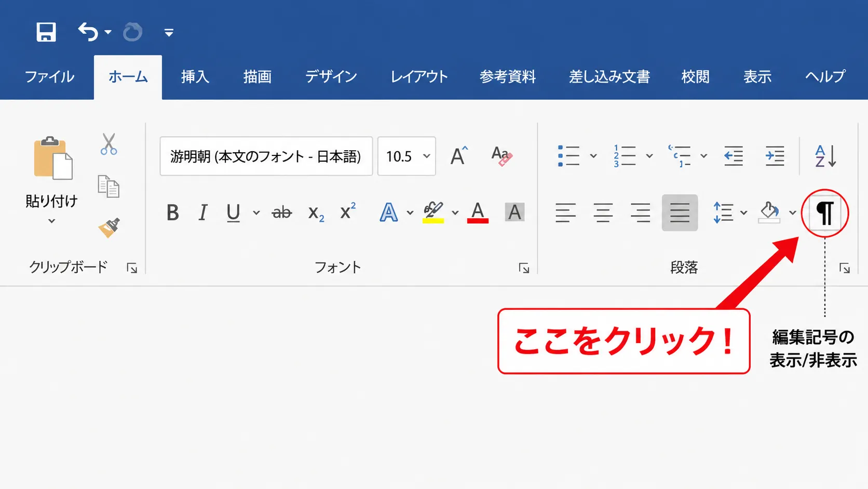Screen dimensions: 868x489
Task: Cut selection with the scissors icon
Action: [108, 144]
